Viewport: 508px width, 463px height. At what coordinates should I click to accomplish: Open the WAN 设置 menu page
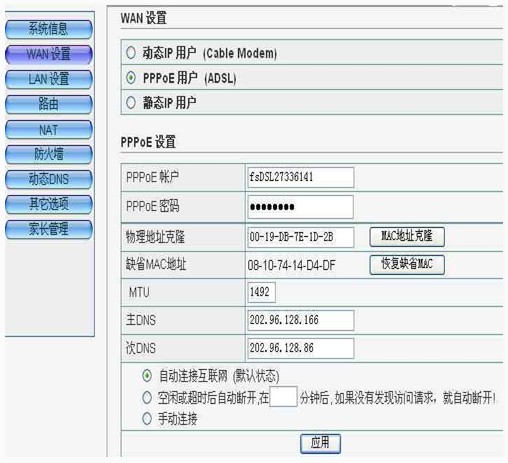click(49, 54)
